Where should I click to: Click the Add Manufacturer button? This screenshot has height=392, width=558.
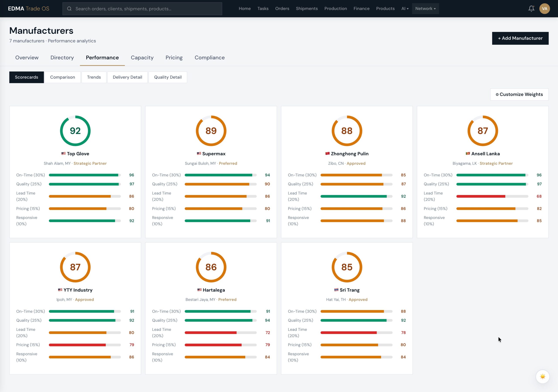click(x=520, y=38)
